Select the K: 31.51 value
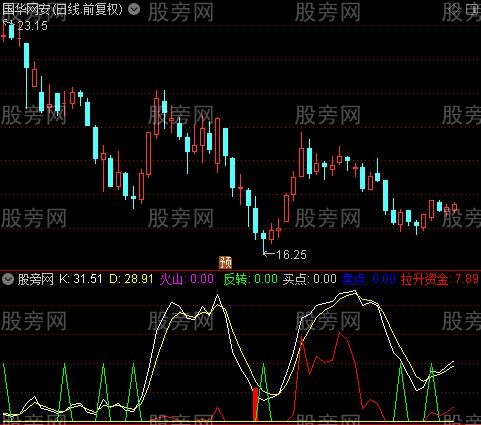The height and width of the screenshot is (425, 481). click(x=80, y=279)
